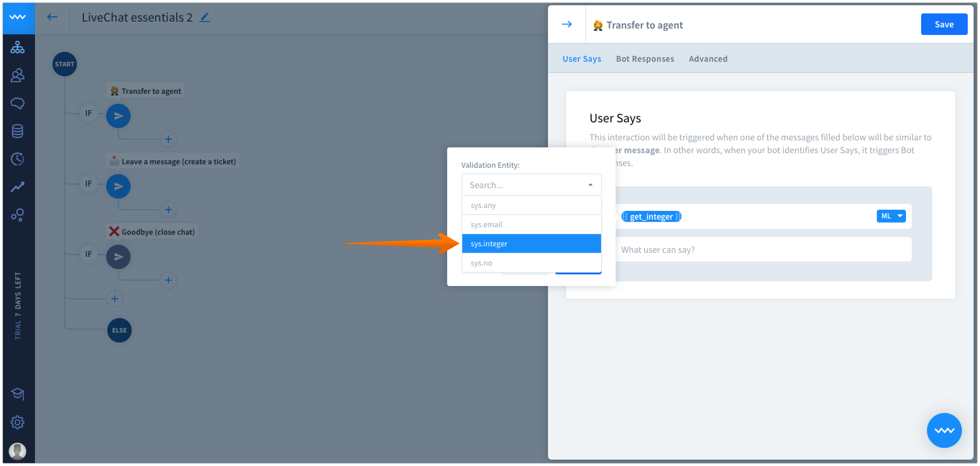
Task: Open the Users icon in sidebar
Action: [17, 75]
